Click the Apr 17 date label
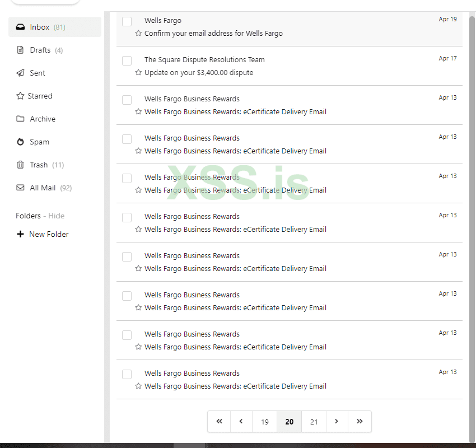The height and width of the screenshot is (448, 476). pyautogui.click(x=447, y=58)
